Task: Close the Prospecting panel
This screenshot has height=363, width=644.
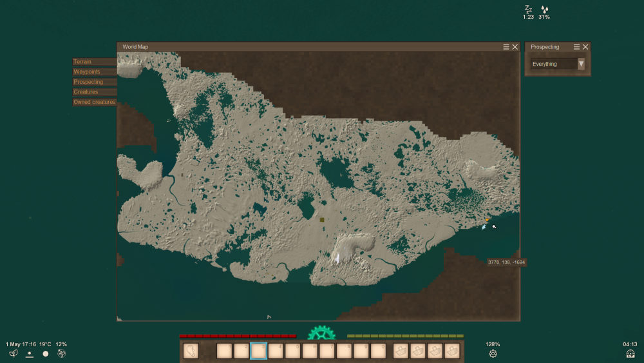Action: coord(585,47)
